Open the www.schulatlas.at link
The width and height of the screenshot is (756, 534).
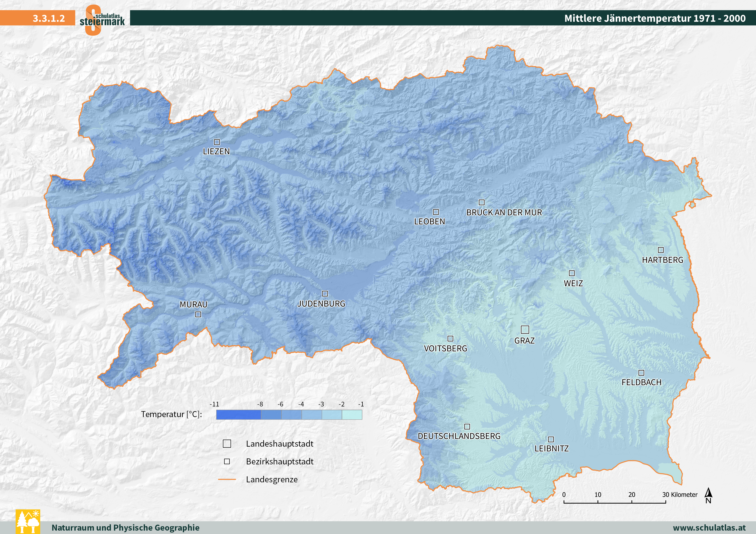[x=709, y=527]
